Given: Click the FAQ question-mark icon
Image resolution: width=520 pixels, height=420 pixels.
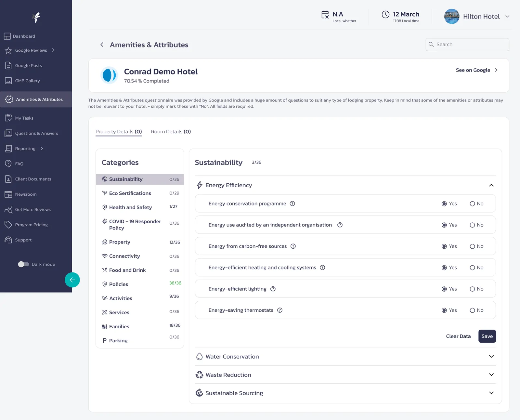Looking at the screenshot, I should (8, 164).
